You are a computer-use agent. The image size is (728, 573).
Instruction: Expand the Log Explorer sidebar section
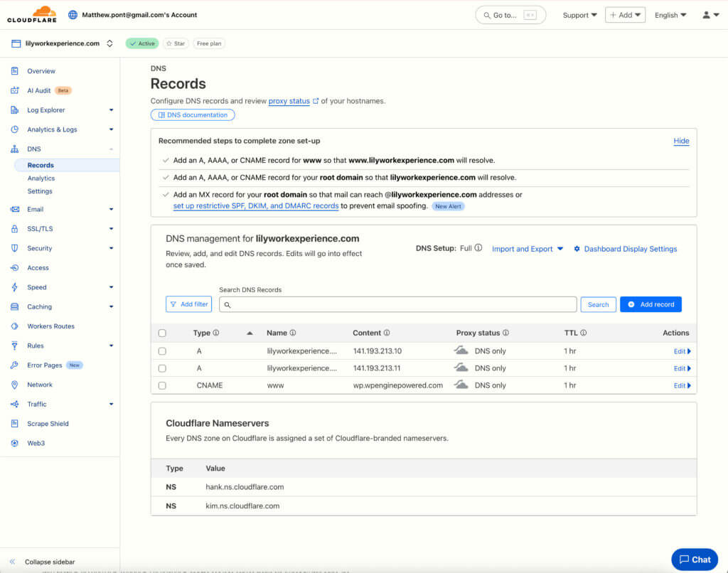click(111, 110)
